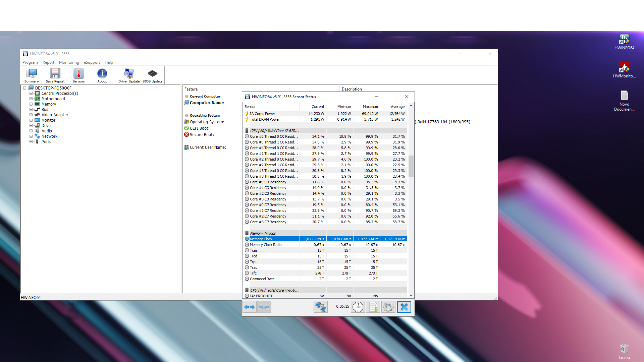Click the collapse-columns arrows button
Viewport: 644px width, 362px height.
264,307
